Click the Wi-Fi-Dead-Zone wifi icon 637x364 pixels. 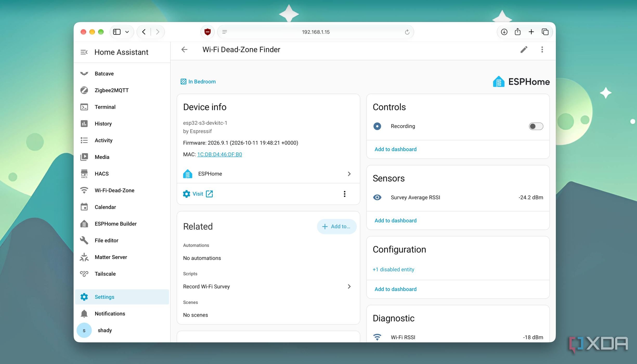point(84,190)
